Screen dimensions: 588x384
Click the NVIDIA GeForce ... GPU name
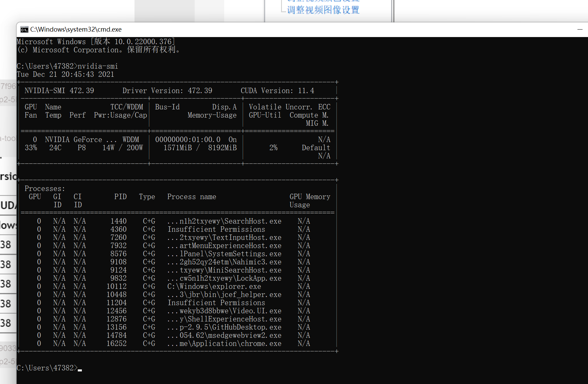click(x=81, y=140)
